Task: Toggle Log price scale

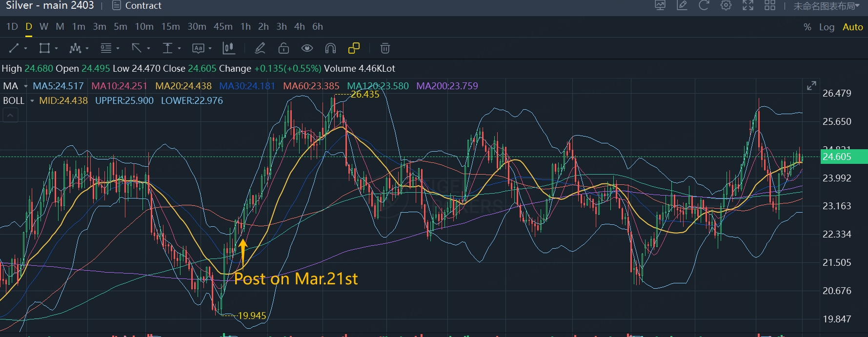Action: pyautogui.click(x=827, y=27)
